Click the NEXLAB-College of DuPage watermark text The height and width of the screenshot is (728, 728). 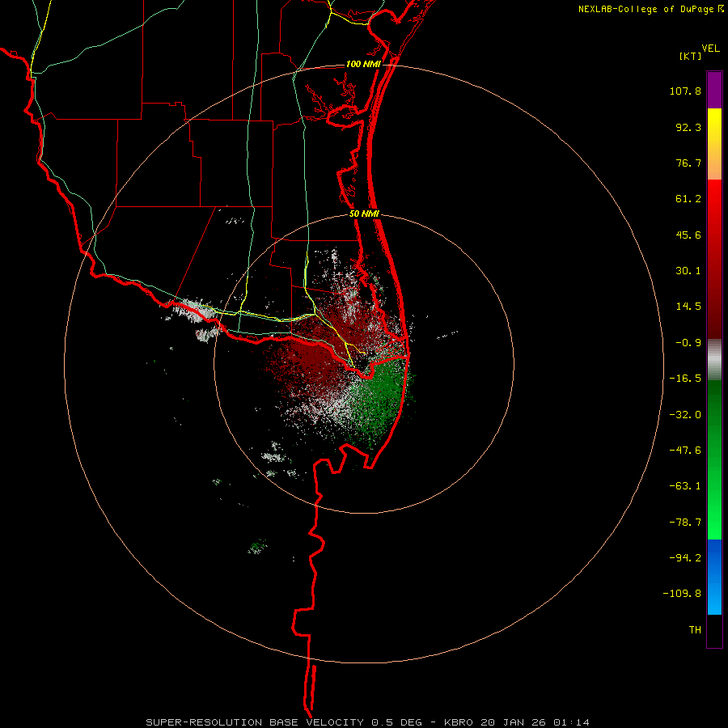(645, 9)
